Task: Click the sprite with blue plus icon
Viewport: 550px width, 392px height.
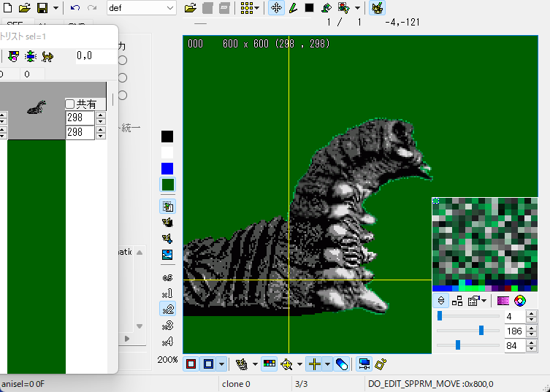Action: (168, 239)
